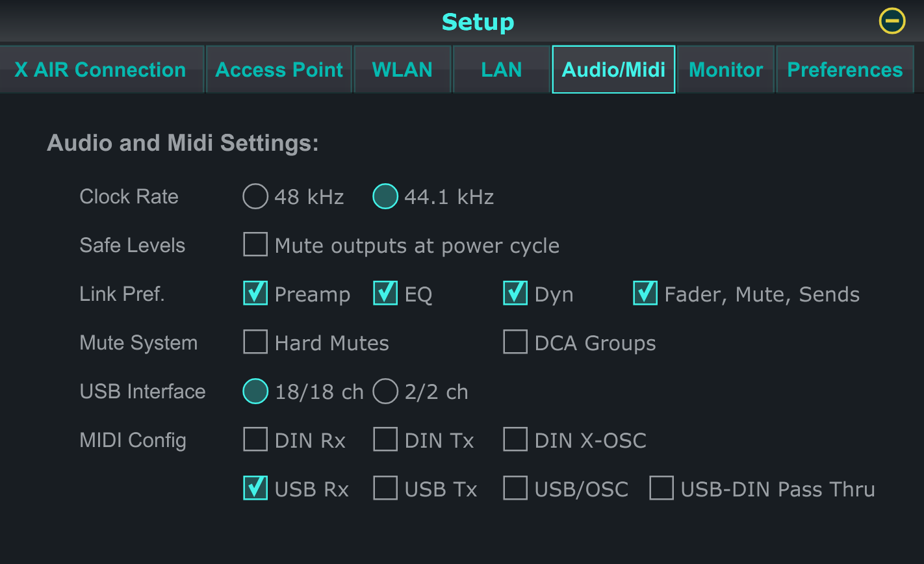Select the Monitor tab
This screenshot has height=564, width=924.
coord(725,70)
